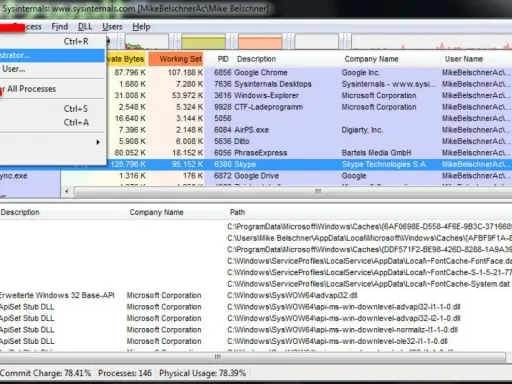Sort by the Working Set column
This screenshot has width=512, height=384.
click(176, 59)
